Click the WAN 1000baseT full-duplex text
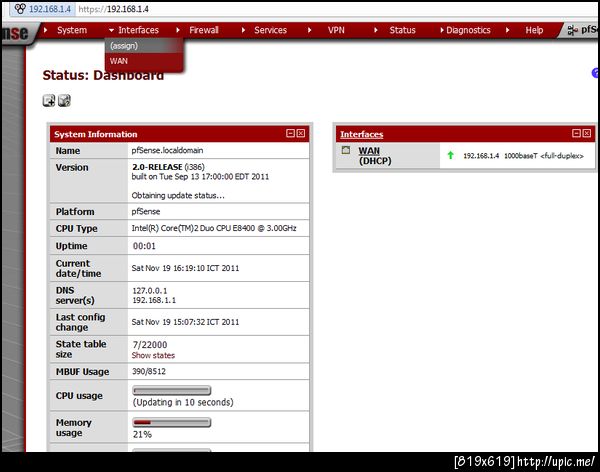This screenshot has width=600, height=472. click(x=544, y=156)
